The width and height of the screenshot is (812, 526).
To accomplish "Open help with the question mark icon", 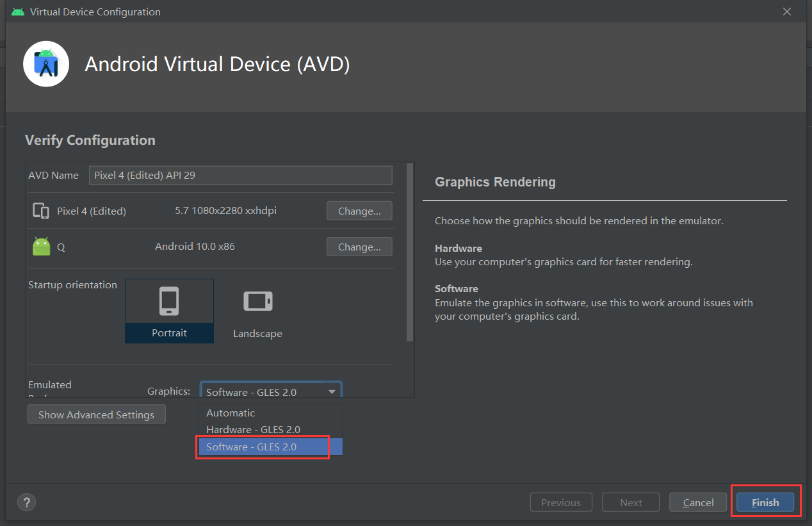I will point(27,502).
